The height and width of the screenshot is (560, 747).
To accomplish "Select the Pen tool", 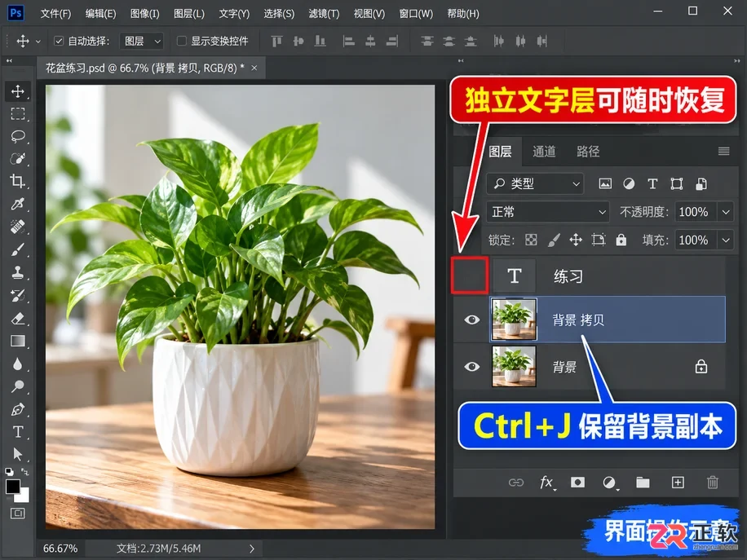I will (18, 409).
